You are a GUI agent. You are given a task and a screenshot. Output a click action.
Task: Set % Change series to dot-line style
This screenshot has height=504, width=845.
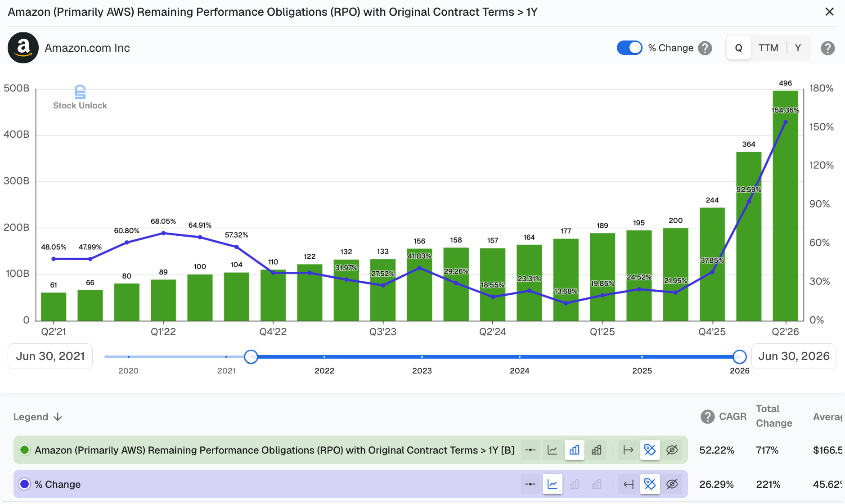[530, 484]
